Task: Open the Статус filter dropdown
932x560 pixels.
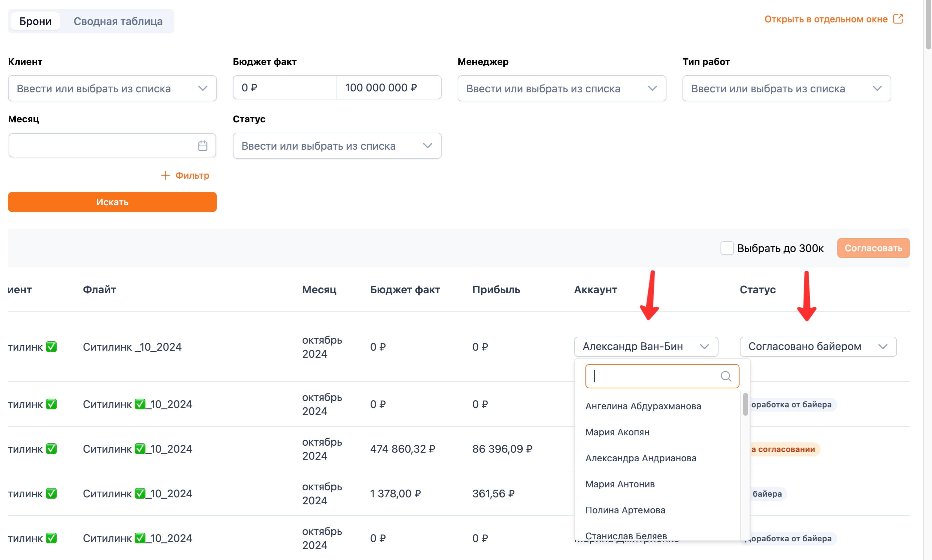Action: click(x=337, y=146)
